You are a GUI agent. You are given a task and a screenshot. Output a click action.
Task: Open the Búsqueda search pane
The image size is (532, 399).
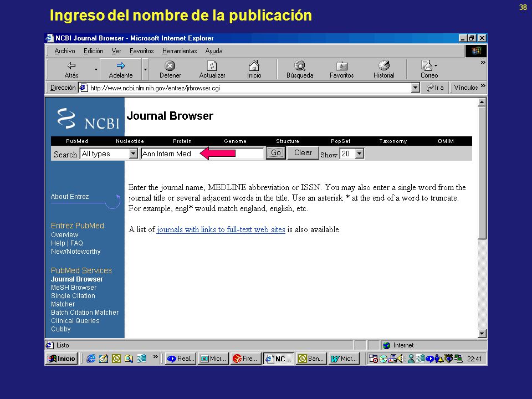click(x=300, y=69)
